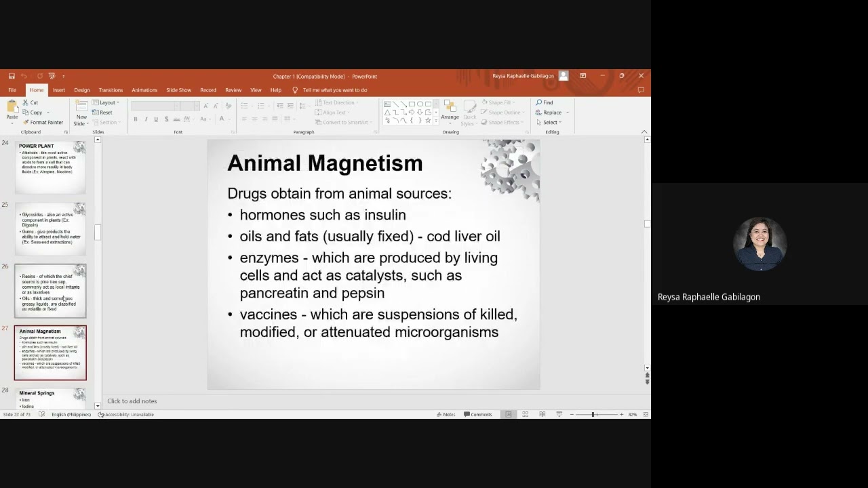868x488 pixels.
Task: Increase font size with the larger A icon
Action: tap(205, 106)
